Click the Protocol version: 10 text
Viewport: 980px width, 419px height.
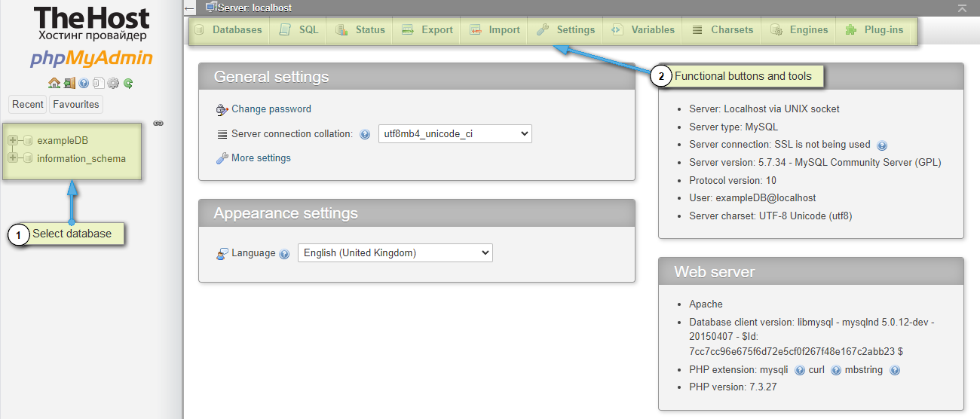733,180
